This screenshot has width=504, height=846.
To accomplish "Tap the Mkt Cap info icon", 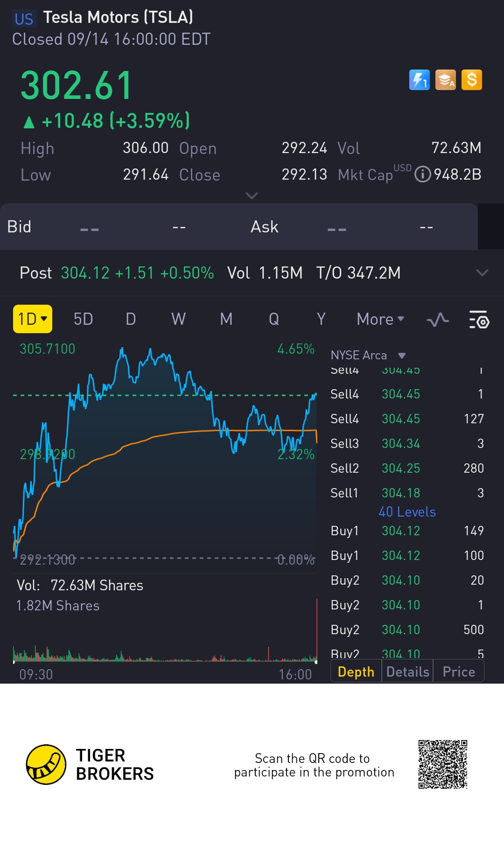I will pyautogui.click(x=422, y=175).
